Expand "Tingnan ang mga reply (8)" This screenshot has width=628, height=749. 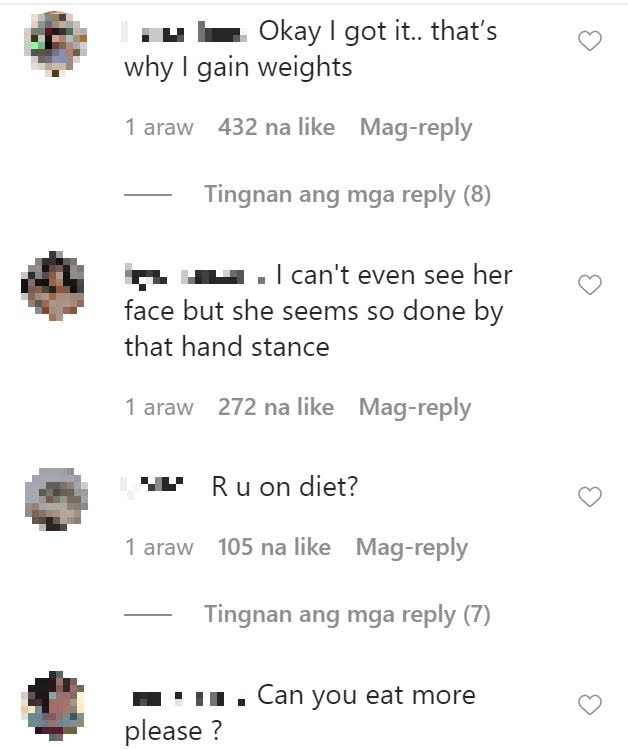click(347, 195)
